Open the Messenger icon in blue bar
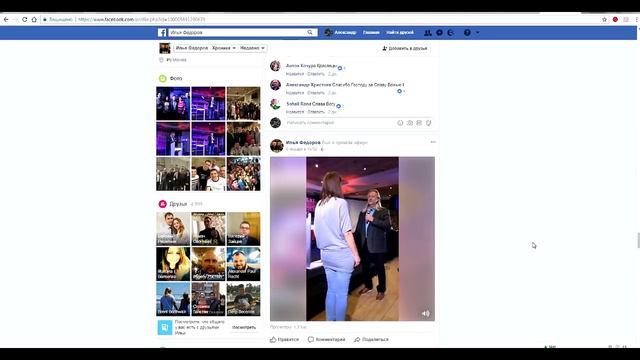Screen dimensions: 640x360 [x=439, y=33]
